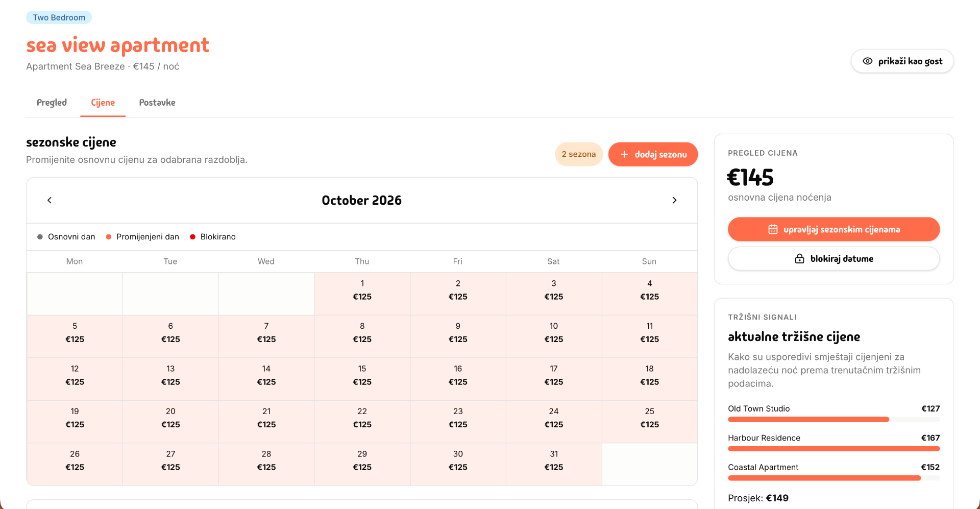Click the Two Bedroom tag
The height and width of the screenshot is (509, 980).
59,17
